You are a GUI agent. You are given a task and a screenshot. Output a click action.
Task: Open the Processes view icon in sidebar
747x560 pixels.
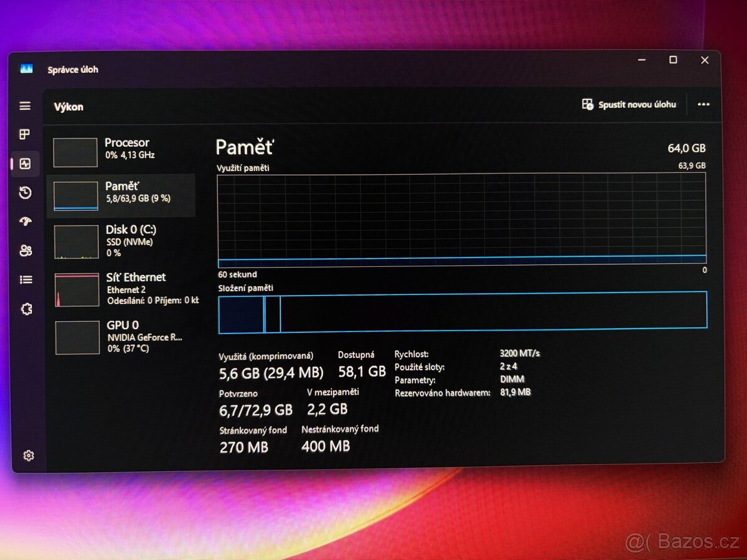click(x=25, y=134)
